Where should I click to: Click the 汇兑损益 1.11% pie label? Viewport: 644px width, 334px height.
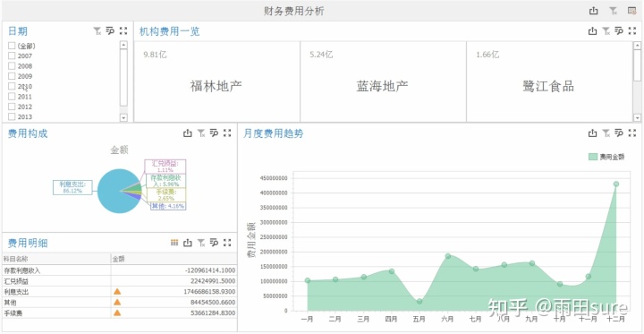[x=165, y=167]
